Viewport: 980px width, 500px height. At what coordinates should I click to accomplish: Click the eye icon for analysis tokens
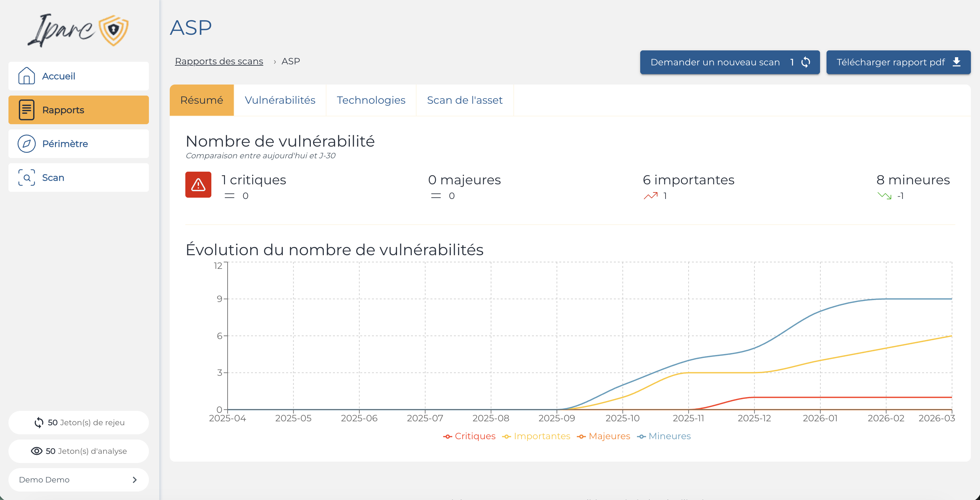pos(36,451)
